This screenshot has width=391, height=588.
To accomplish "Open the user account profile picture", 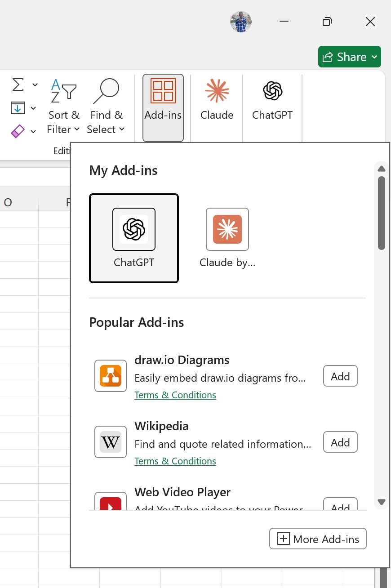I will tap(241, 22).
